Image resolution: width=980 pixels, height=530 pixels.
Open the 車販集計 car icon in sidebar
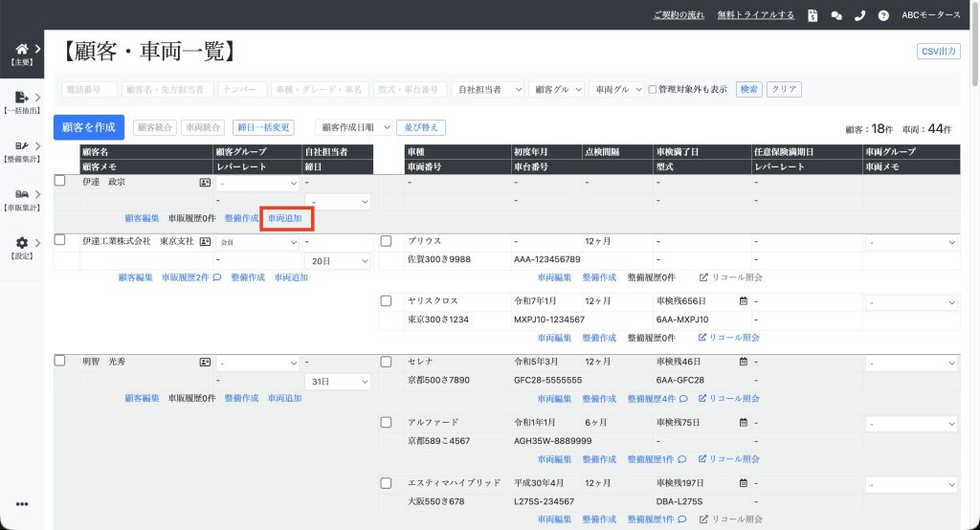point(22,194)
